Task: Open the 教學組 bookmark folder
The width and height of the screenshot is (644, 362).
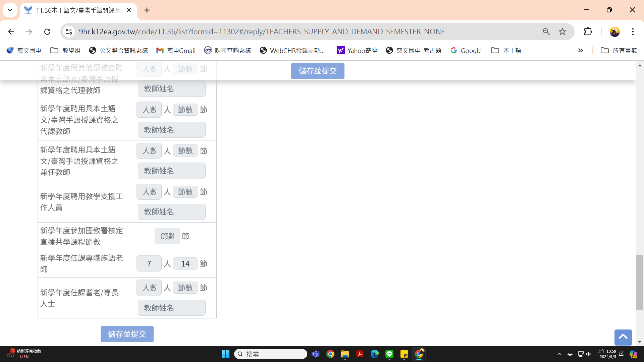Action: point(65,50)
